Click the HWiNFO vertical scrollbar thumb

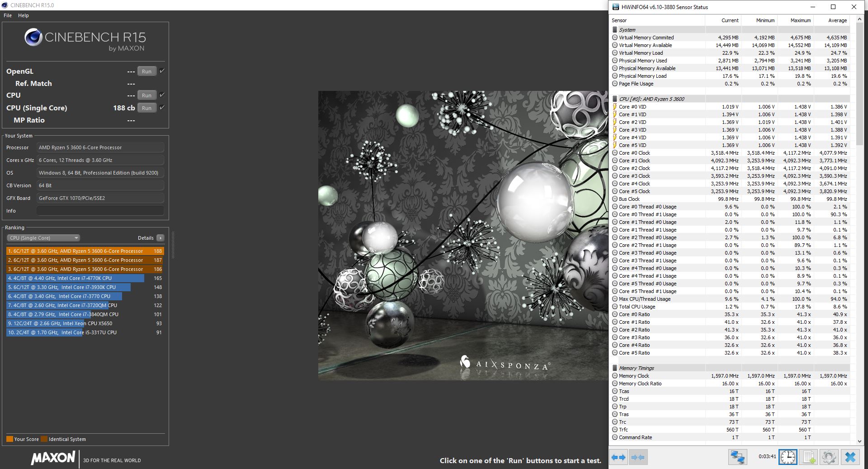pyautogui.click(x=859, y=85)
